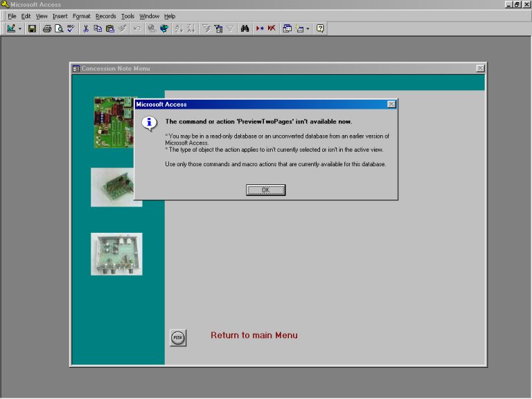
Task: Click the Sort Ascending icon
Action: pos(179,28)
